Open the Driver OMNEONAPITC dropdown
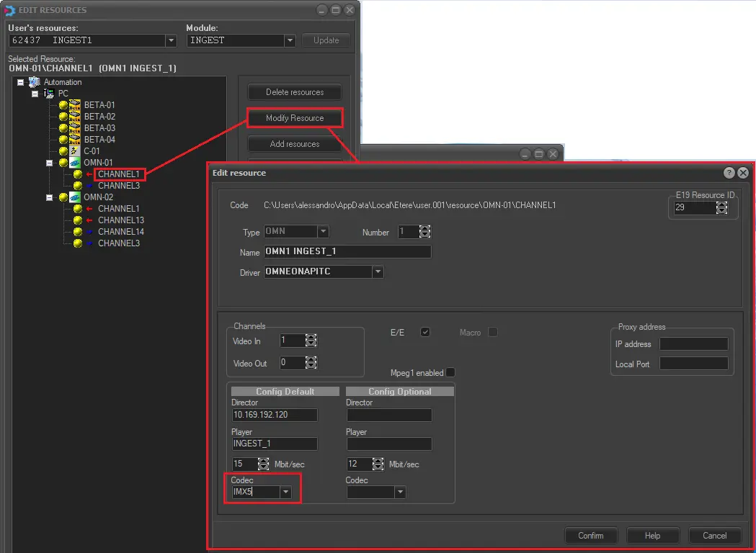 point(378,272)
